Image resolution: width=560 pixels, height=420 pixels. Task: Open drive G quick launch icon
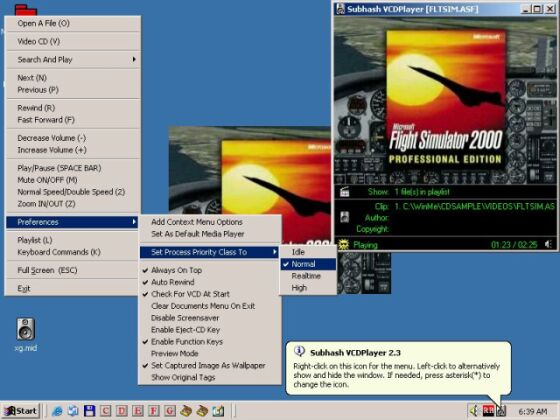coord(170,411)
